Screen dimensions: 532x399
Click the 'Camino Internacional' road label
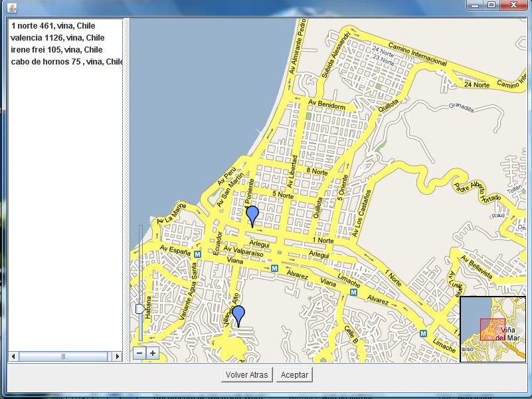(418, 54)
